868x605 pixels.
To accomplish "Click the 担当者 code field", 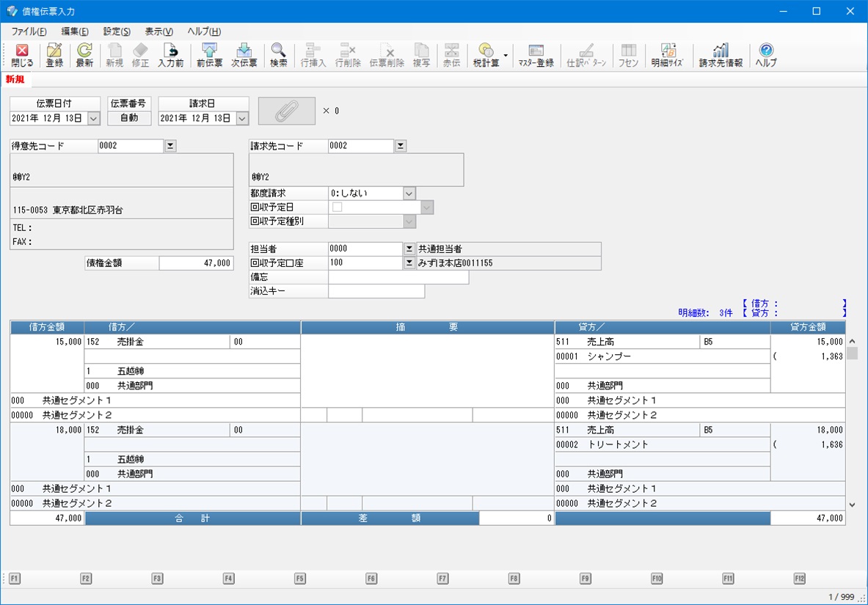I will 366,249.
